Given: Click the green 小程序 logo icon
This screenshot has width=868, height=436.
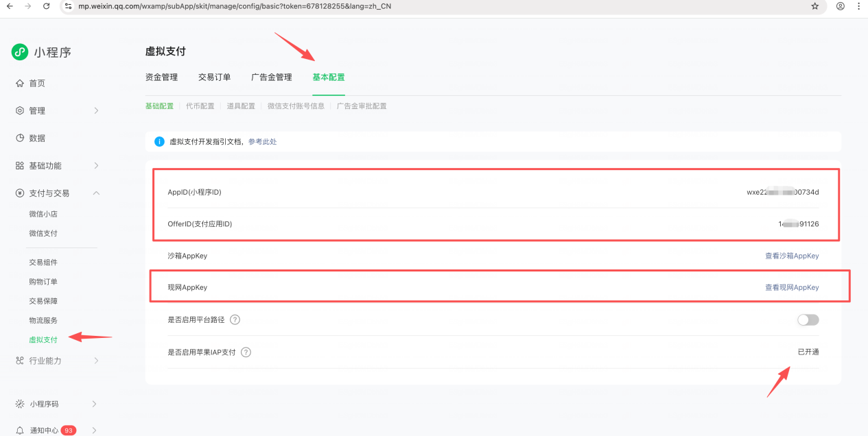Looking at the screenshot, I should click(x=20, y=52).
